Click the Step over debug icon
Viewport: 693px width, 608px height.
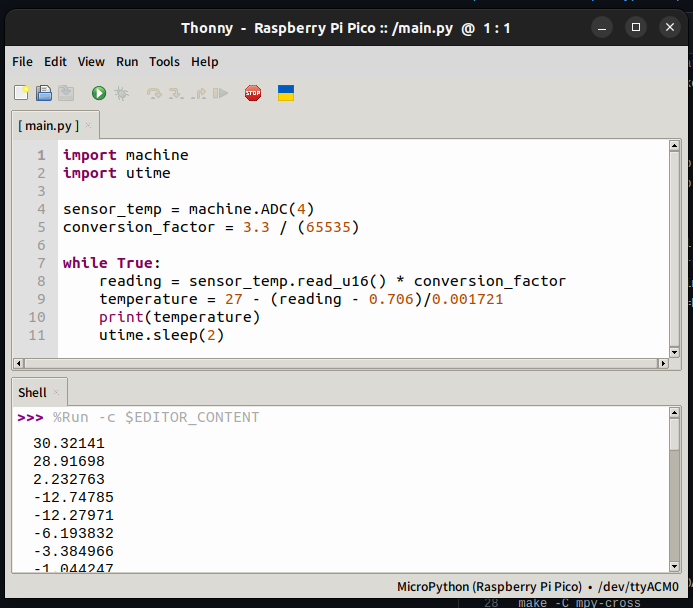pos(154,93)
